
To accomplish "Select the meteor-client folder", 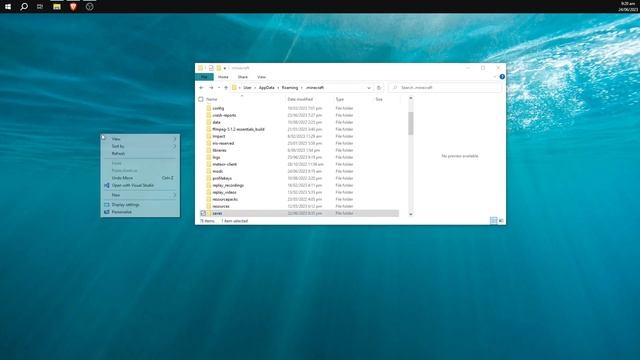I will pos(224,164).
